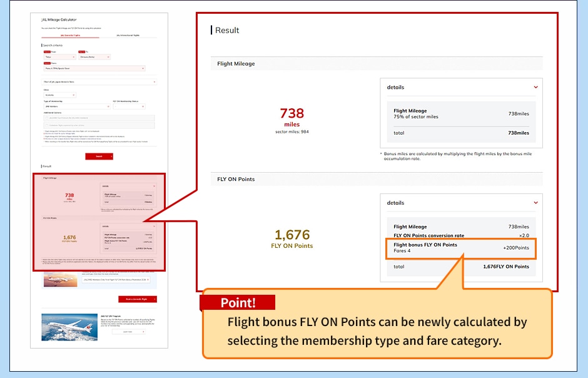The height and width of the screenshot is (378, 588).
Task: Open the FLY ON Membership Status dropdown
Action: (x=129, y=106)
